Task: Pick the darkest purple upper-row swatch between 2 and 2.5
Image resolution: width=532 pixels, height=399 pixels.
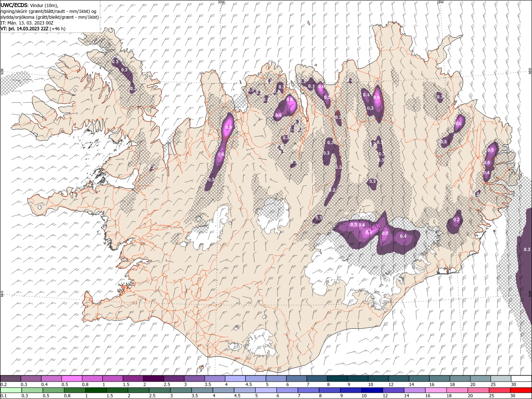Action: (153, 379)
